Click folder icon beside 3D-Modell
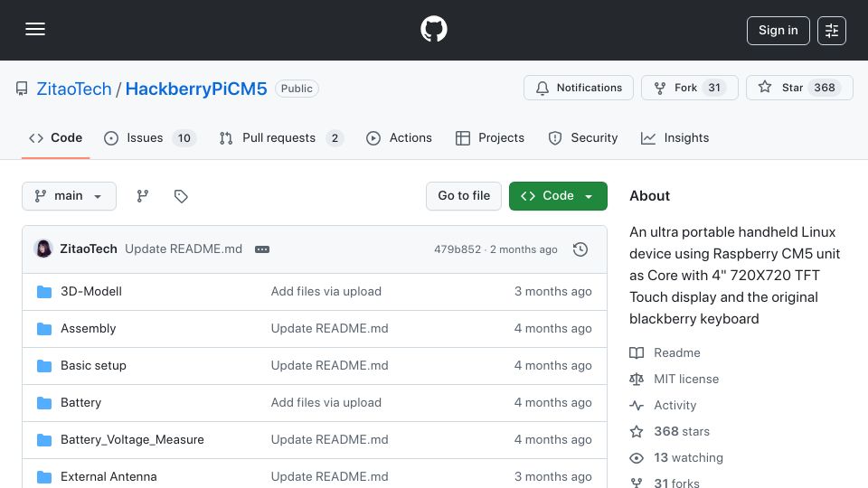This screenshot has height=488, width=868. pyautogui.click(x=44, y=292)
